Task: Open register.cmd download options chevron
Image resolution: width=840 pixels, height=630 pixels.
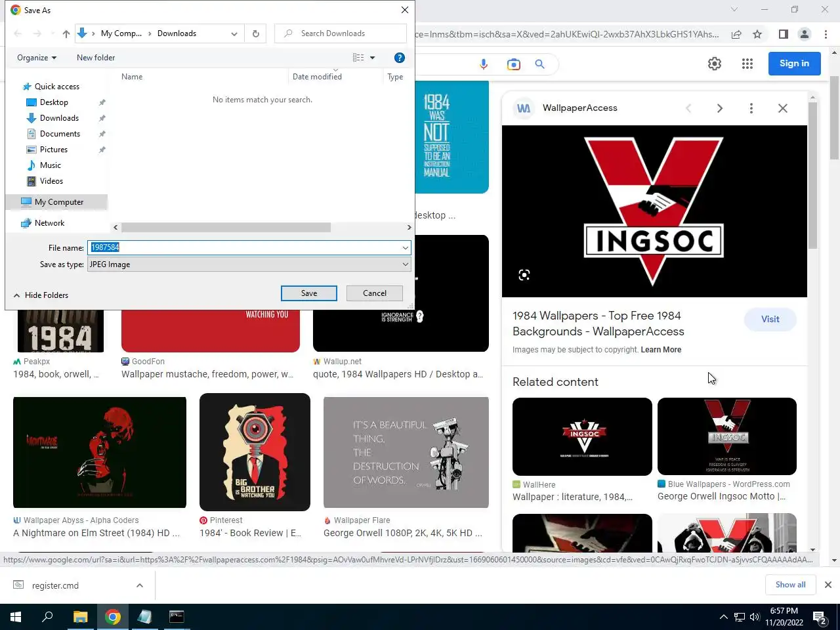Action: tap(140, 585)
